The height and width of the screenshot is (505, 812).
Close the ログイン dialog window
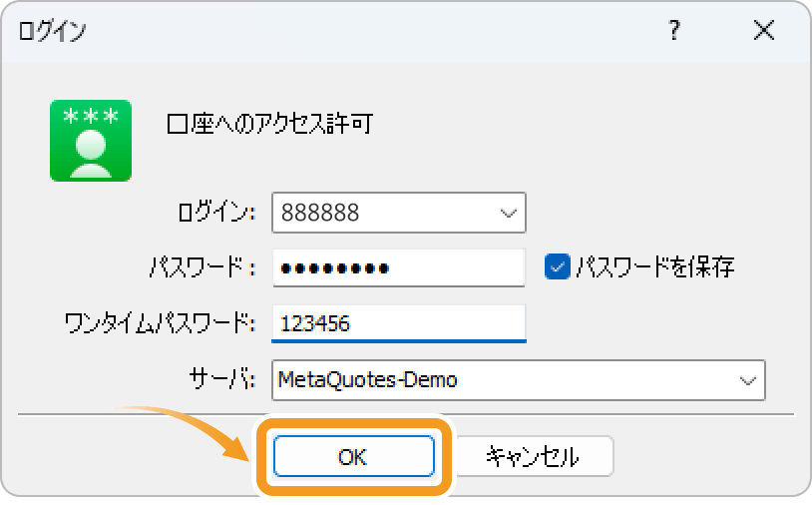(x=764, y=30)
